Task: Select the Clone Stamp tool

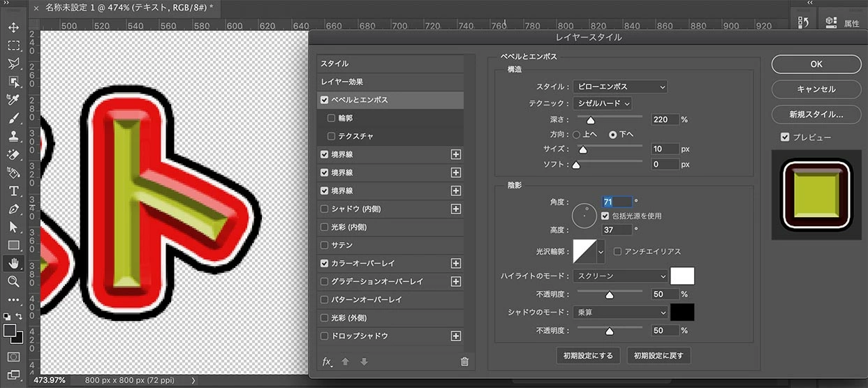Action: click(x=13, y=136)
